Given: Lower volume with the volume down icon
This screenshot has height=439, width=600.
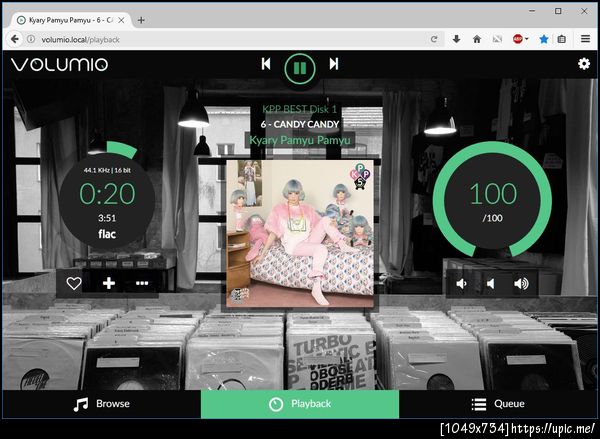Looking at the screenshot, I should click(x=461, y=284).
